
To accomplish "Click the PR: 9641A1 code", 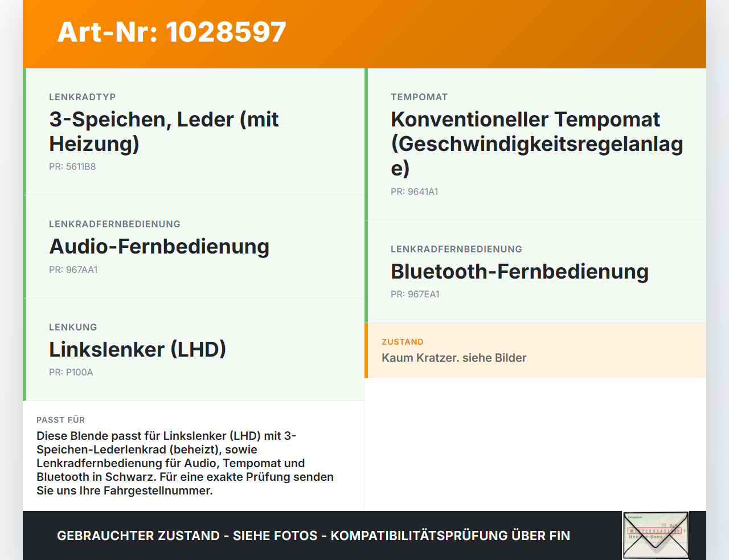I will coord(414,191).
